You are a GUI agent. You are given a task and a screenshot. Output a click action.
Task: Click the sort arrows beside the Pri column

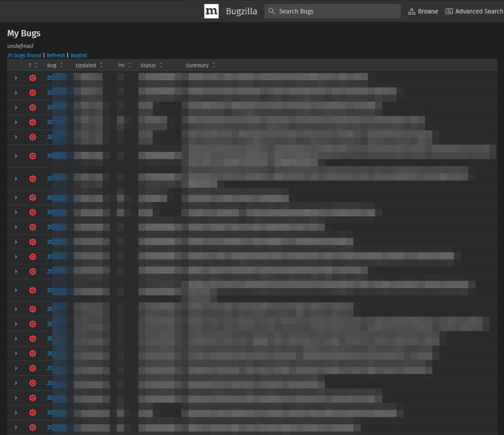pyautogui.click(x=129, y=65)
